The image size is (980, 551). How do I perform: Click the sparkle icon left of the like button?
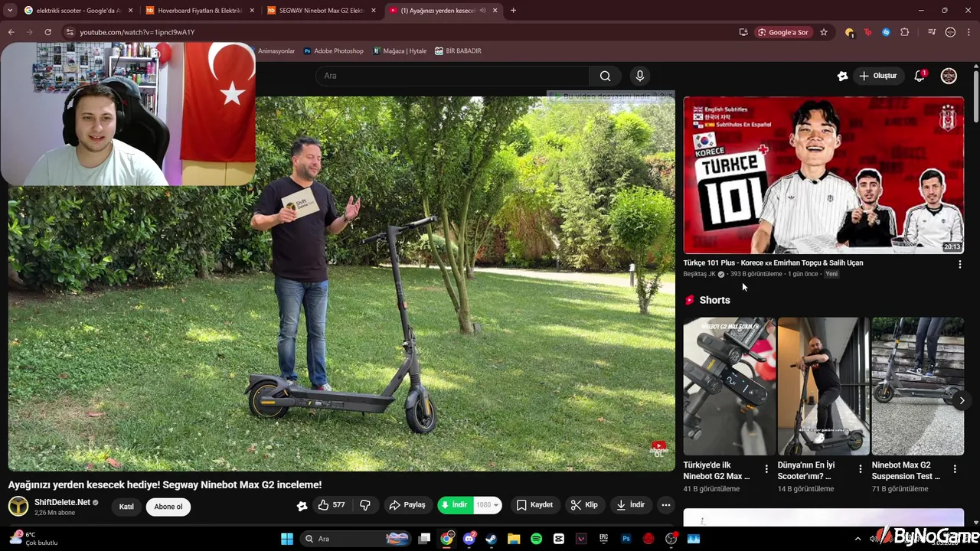[x=302, y=505]
